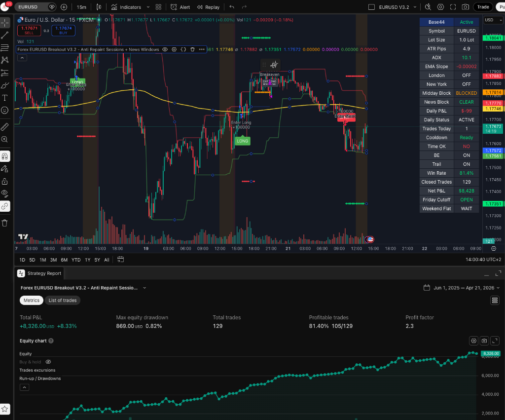
Task: Toggle magnet mode snapping
Action: 5,156
